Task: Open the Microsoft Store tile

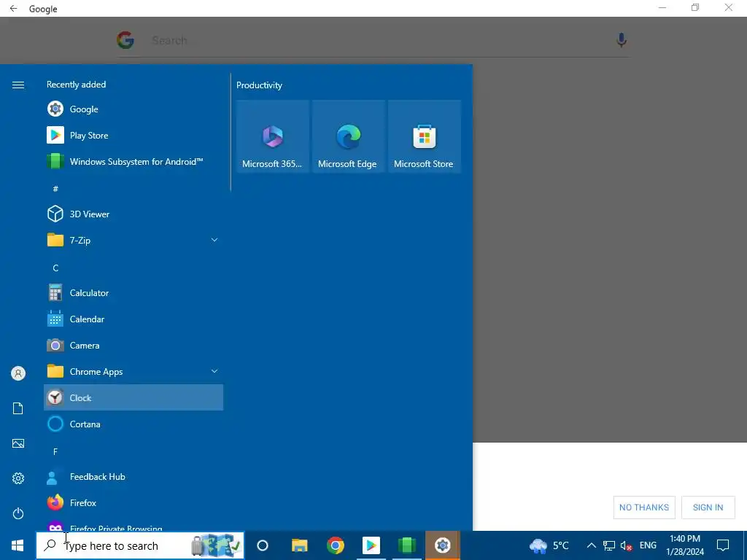Action: [424, 136]
